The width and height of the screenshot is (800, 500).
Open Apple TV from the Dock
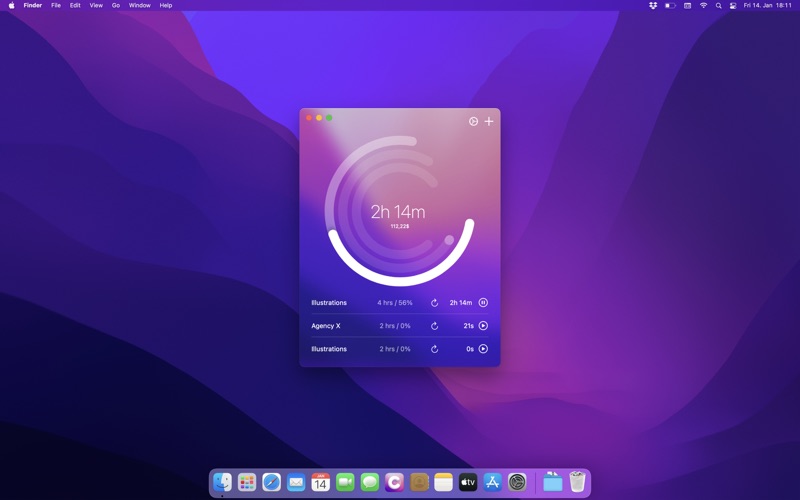click(468, 482)
